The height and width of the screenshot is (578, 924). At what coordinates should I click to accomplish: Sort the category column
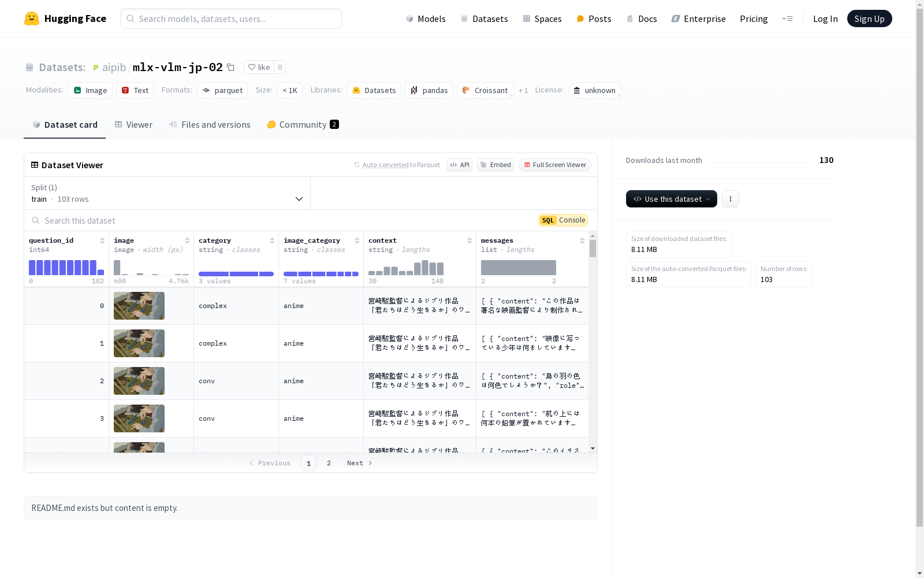272,240
